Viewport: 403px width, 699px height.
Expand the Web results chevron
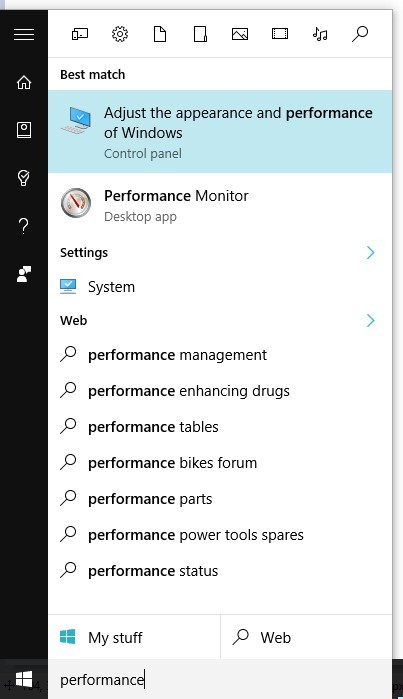pyautogui.click(x=370, y=321)
